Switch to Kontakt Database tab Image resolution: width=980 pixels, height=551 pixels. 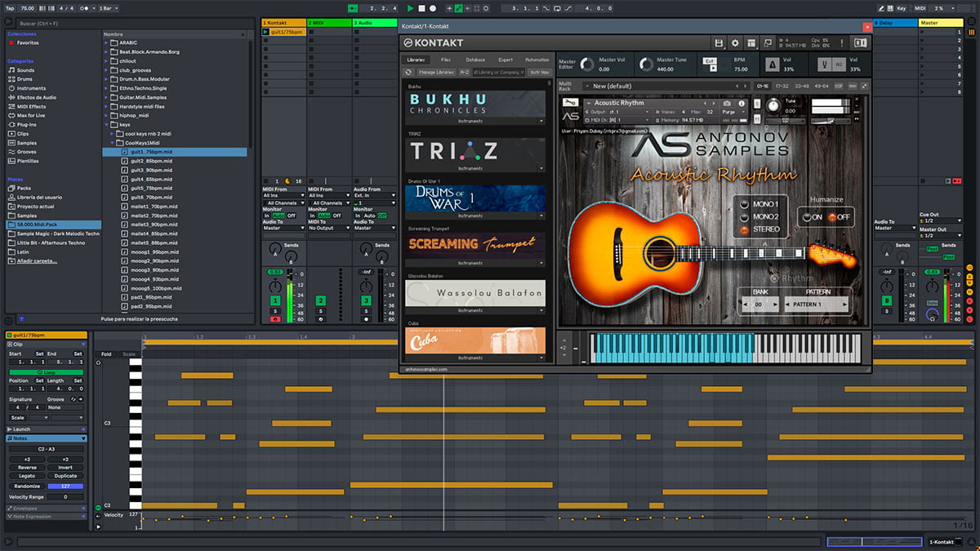pyautogui.click(x=475, y=60)
